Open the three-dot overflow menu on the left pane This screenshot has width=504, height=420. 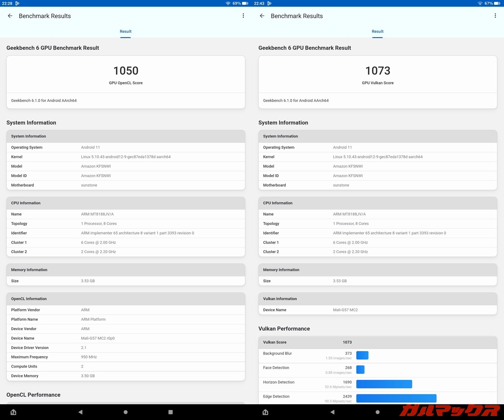pos(243,16)
